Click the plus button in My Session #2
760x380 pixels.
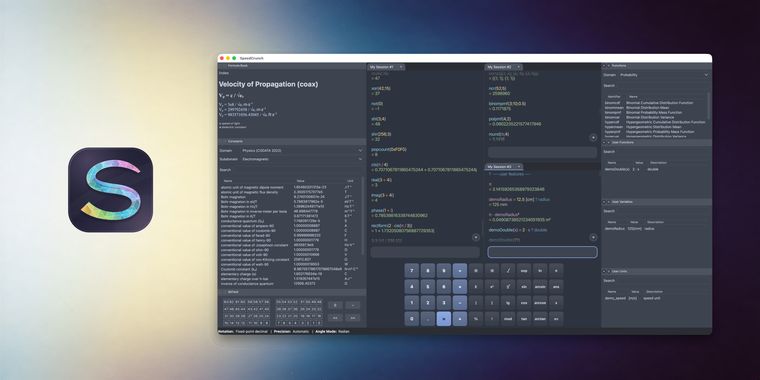593,138
